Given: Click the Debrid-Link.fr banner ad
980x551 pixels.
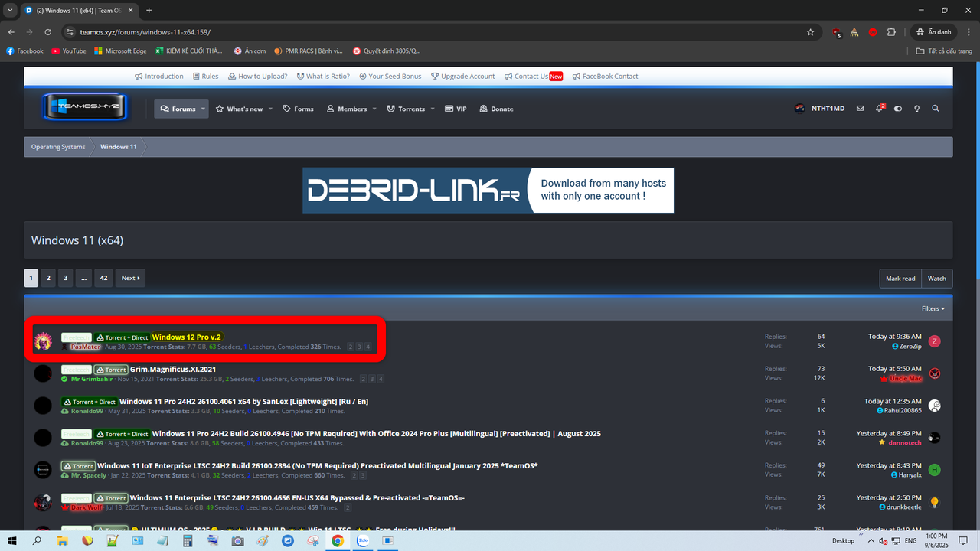Looking at the screenshot, I should pos(488,190).
